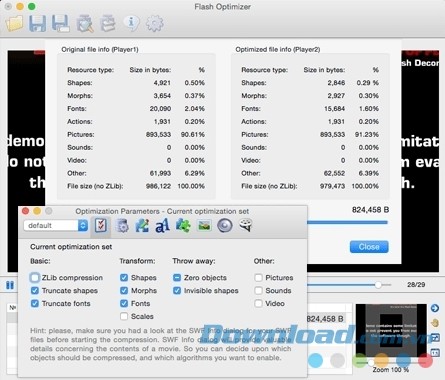Viewport: 445px width, 380px height.
Task: Toggle the Transform Fonts checkbox
Action: 124,304
